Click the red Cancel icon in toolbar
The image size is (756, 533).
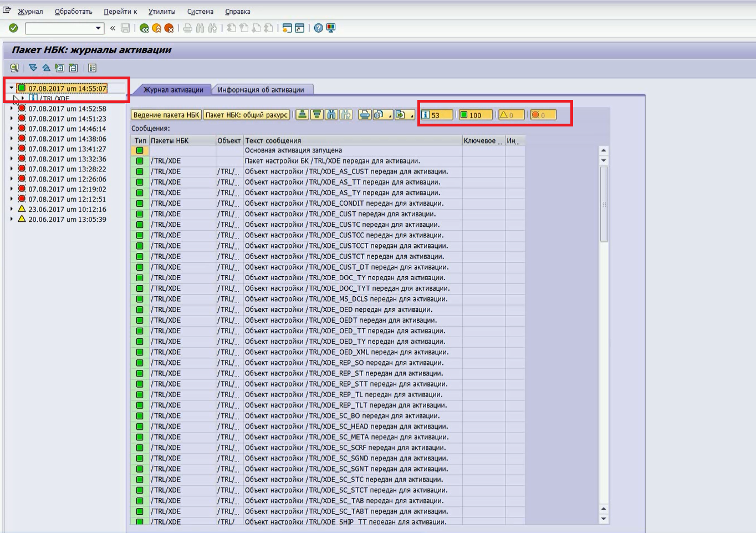pos(169,28)
